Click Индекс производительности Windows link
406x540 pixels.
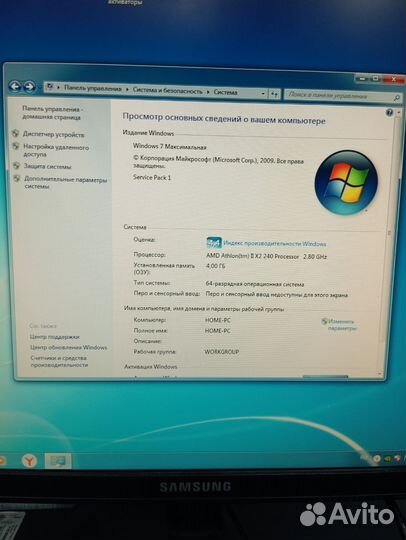(274, 243)
